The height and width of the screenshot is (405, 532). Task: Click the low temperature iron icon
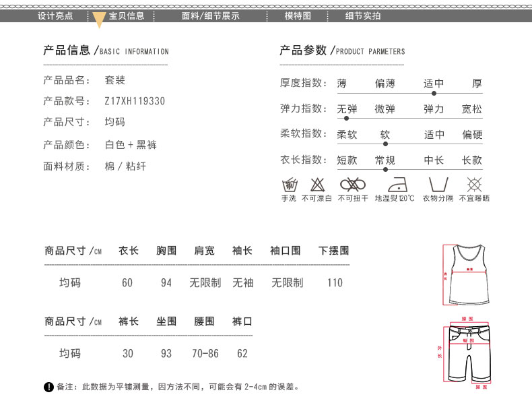coord(397,185)
